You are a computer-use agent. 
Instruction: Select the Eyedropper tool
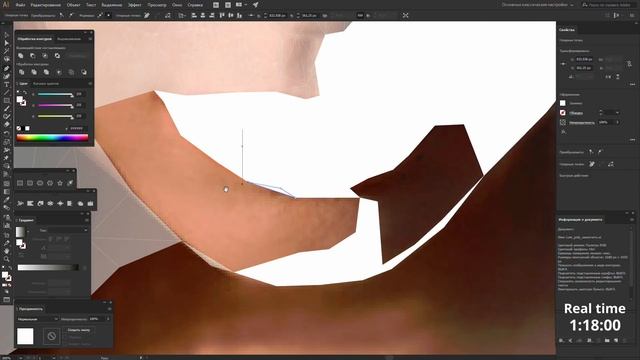tap(7, 200)
